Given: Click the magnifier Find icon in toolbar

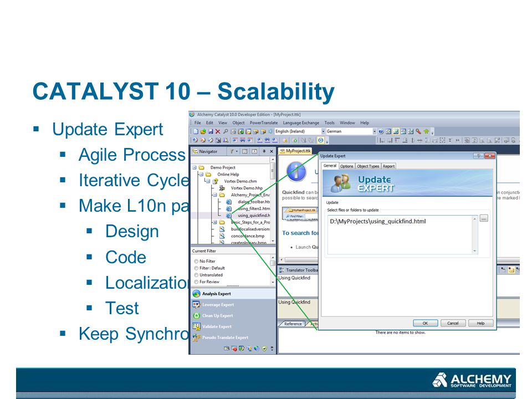Looking at the screenshot, I should pyautogui.click(x=226, y=132).
